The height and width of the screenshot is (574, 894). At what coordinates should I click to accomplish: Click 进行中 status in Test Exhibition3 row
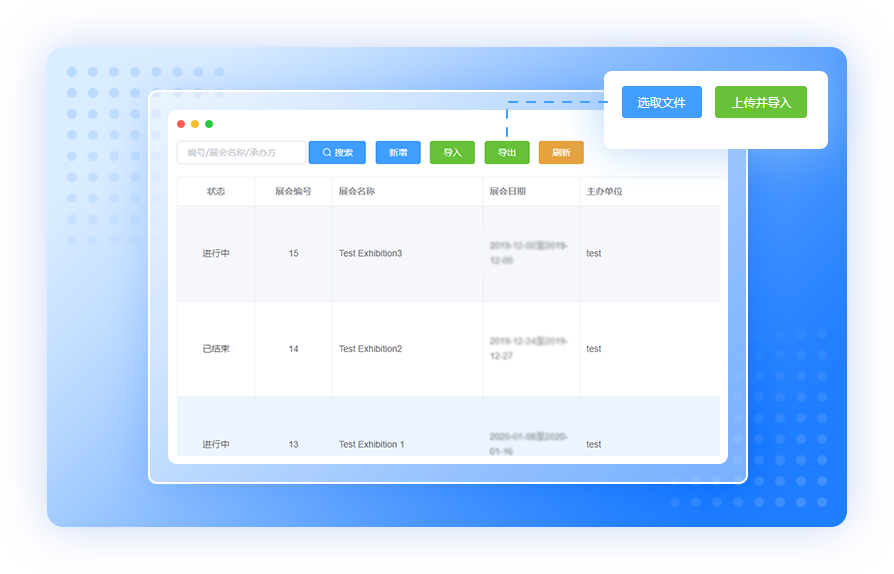(x=216, y=253)
